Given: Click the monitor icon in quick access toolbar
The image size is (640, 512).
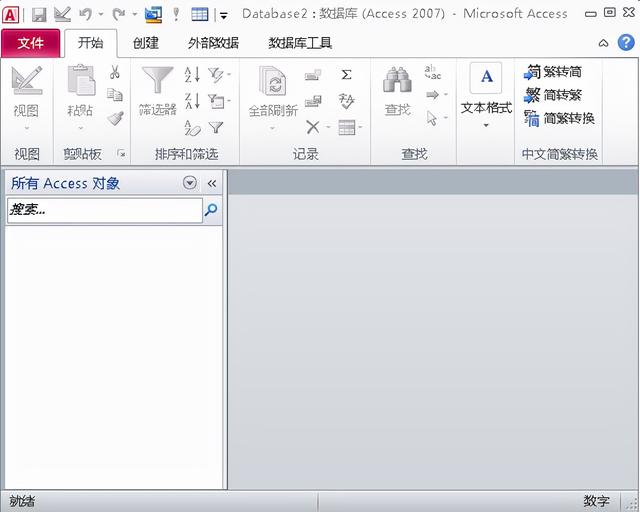Looking at the screenshot, I should tap(153, 15).
